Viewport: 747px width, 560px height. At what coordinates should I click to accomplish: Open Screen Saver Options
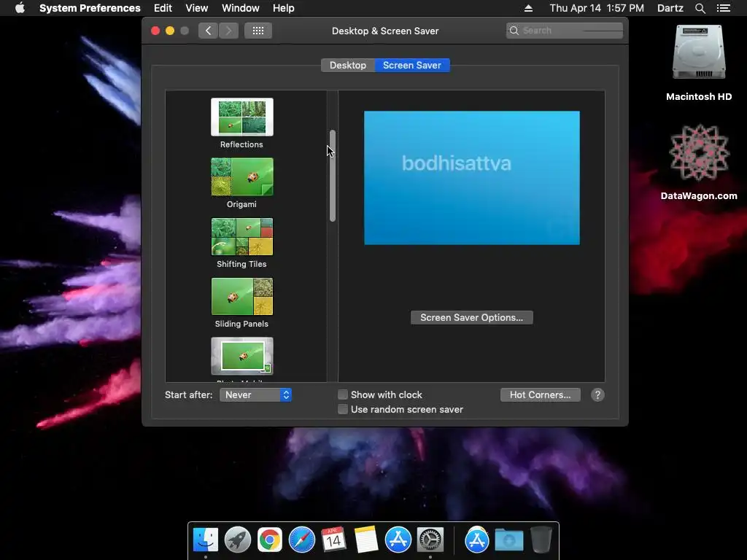[x=472, y=318]
